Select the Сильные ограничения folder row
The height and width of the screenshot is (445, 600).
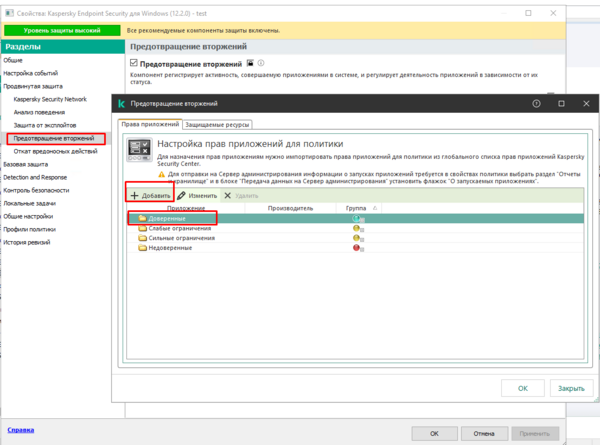[x=355, y=238]
